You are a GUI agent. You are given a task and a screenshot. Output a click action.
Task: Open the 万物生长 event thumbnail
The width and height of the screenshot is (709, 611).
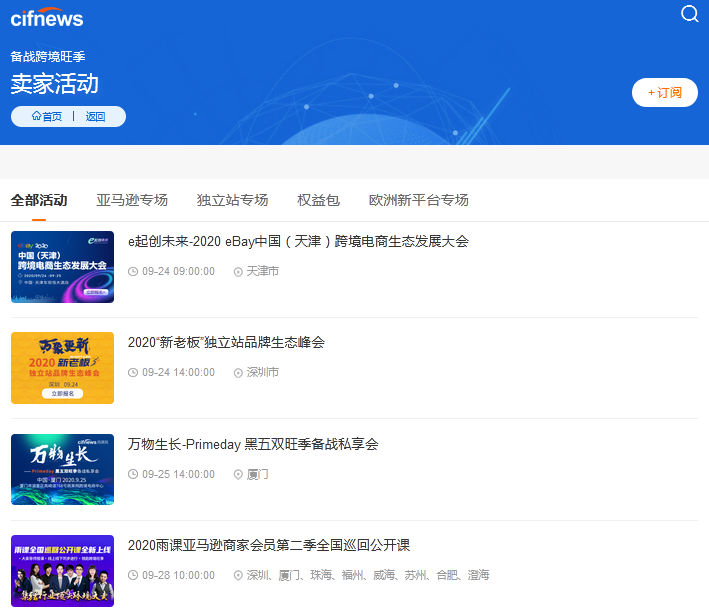[62, 469]
